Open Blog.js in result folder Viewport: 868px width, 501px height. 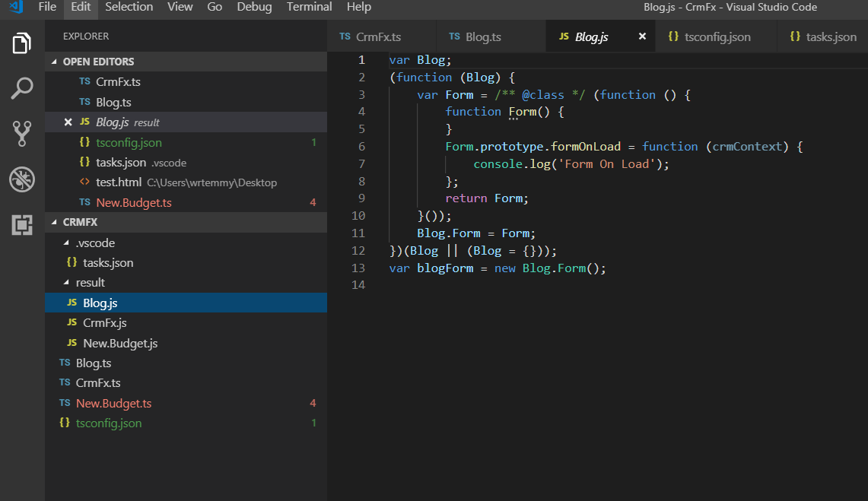186,303
